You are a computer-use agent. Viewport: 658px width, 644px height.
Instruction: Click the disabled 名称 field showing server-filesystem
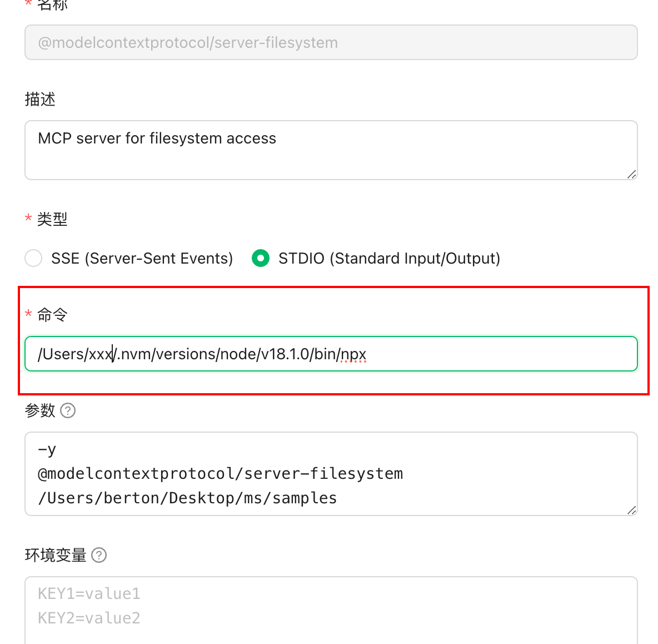[331, 42]
